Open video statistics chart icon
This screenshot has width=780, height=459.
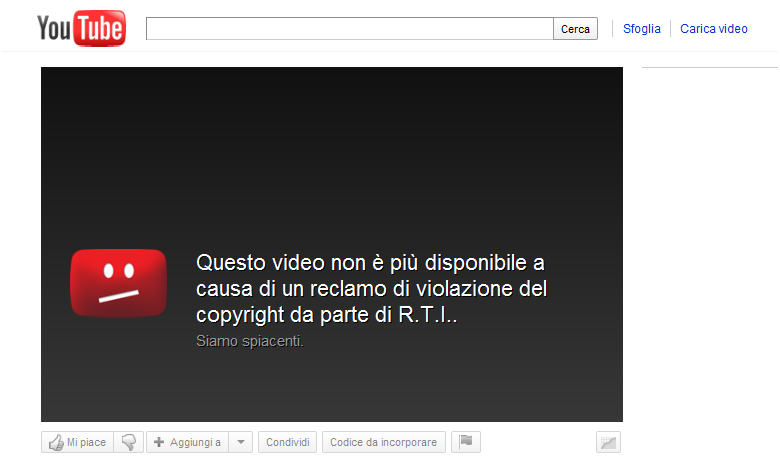point(608,442)
